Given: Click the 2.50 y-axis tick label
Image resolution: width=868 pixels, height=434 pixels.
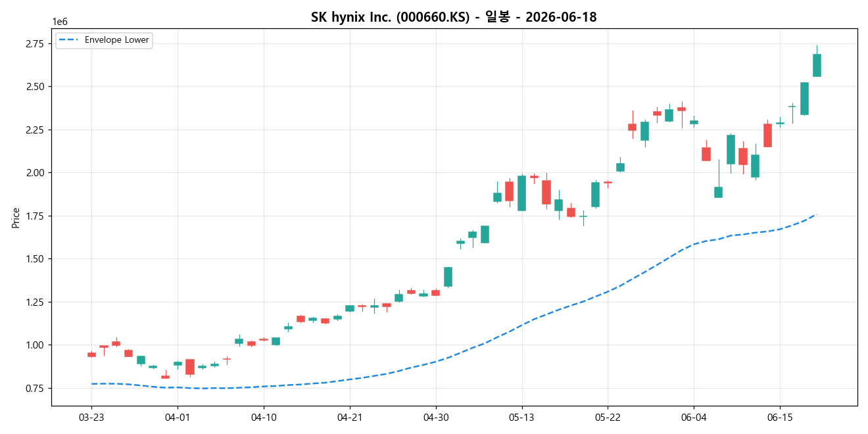Looking at the screenshot, I should (36, 87).
